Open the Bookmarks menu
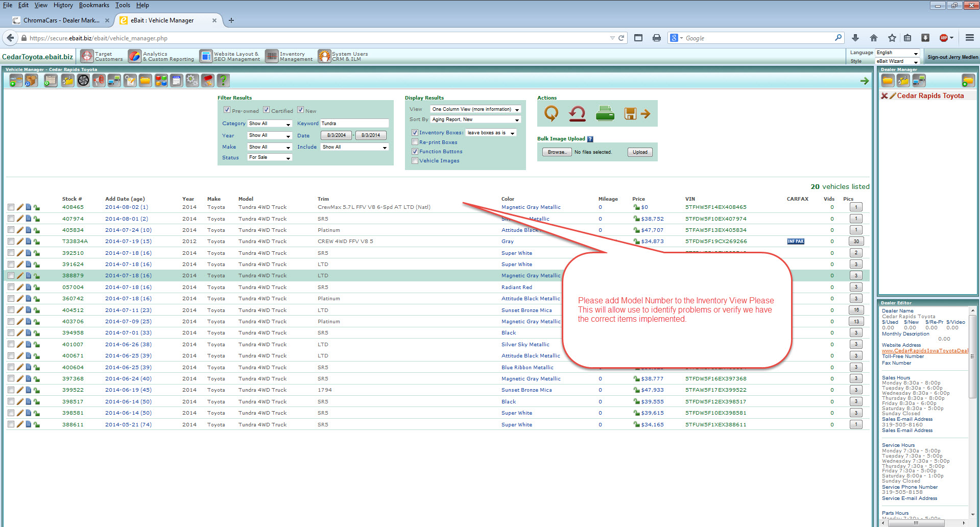This screenshot has height=527, width=980. pos(94,5)
